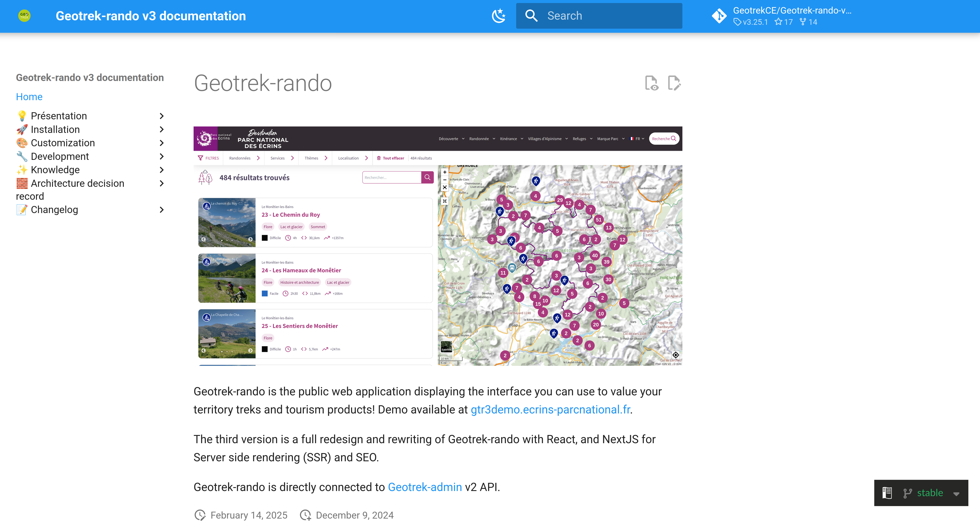Click the magnifier search icon
This screenshot has width=980, height=530.
tap(531, 16)
